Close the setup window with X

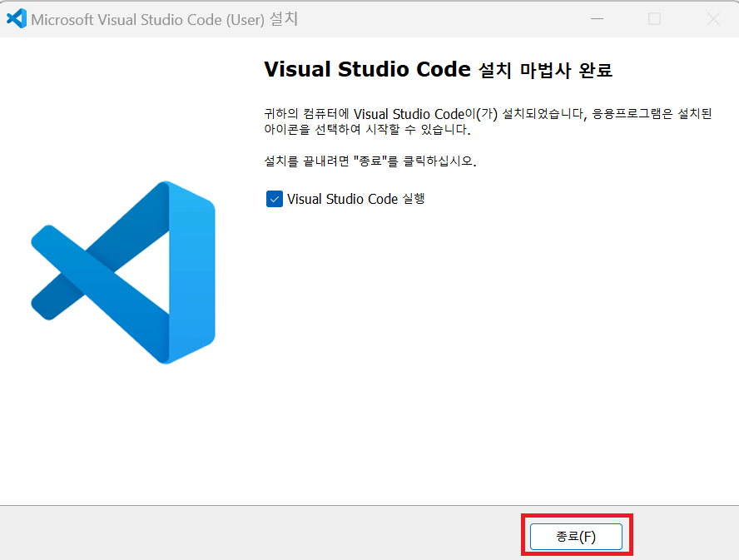[x=713, y=19]
